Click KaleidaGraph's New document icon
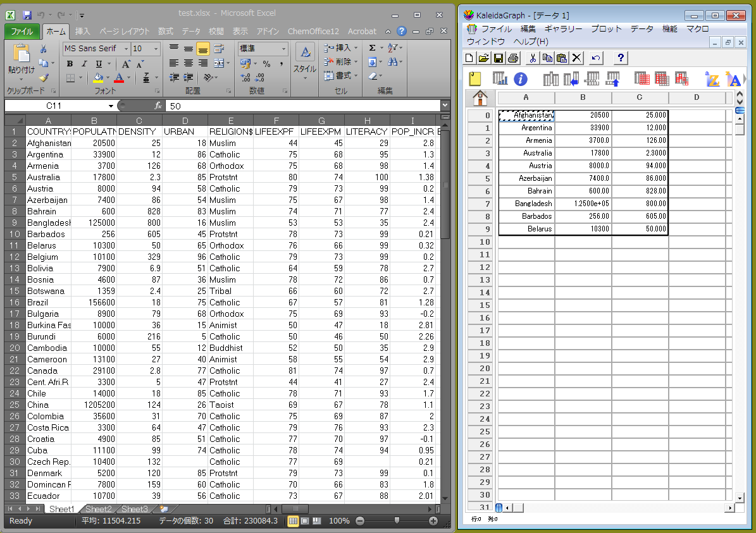Viewport: 756px width, 533px height. [x=469, y=58]
